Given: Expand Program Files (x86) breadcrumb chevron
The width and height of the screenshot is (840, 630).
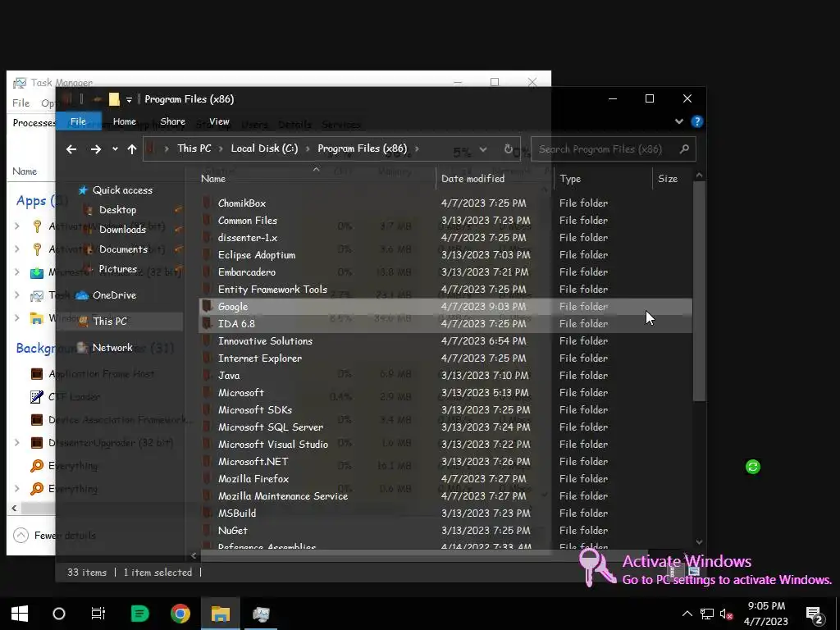Looking at the screenshot, I should pos(417,149).
